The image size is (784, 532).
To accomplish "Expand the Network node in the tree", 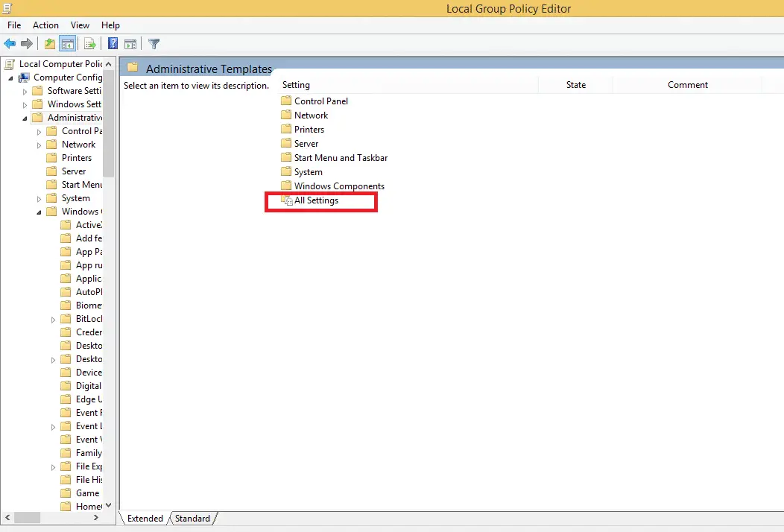I will point(39,145).
